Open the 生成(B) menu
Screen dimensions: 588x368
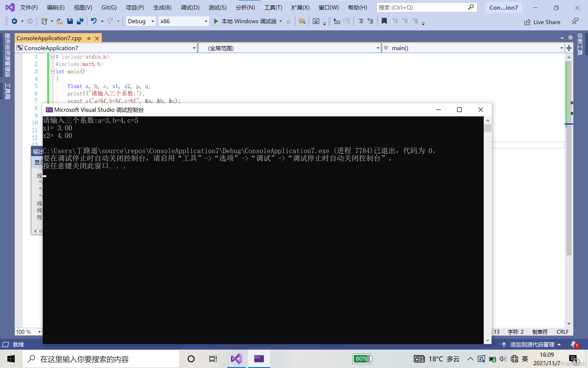coord(162,8)
